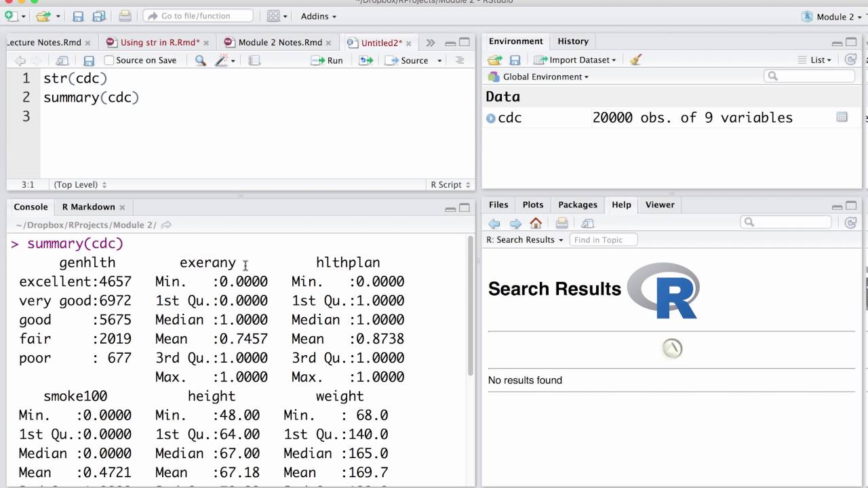Source the script with the Source button
Image resolution: width=868 pixels, height=488 pixels.
[x=406, y=60]
